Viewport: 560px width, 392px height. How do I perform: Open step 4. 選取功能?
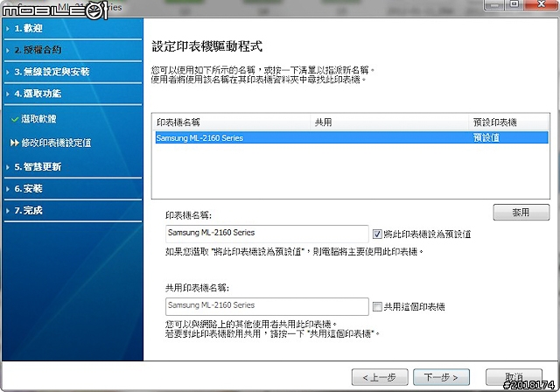(38, 94)
